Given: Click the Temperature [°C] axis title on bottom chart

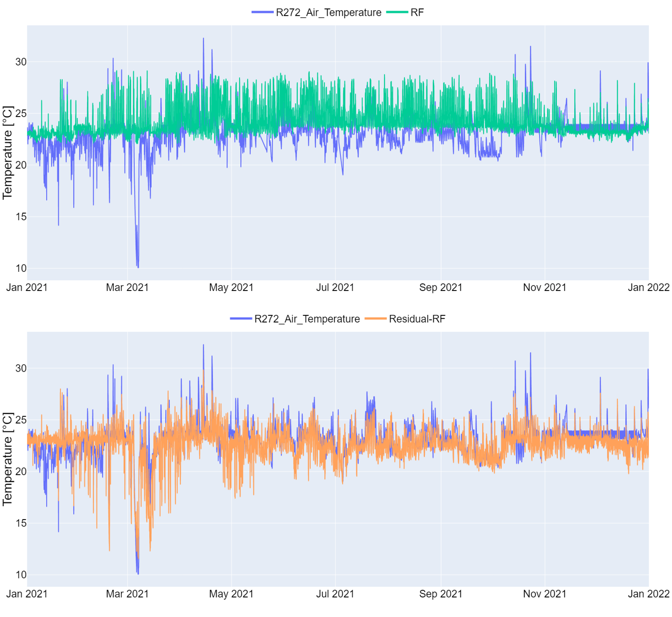Looking at the screenshot, I should tap(8, 459).
